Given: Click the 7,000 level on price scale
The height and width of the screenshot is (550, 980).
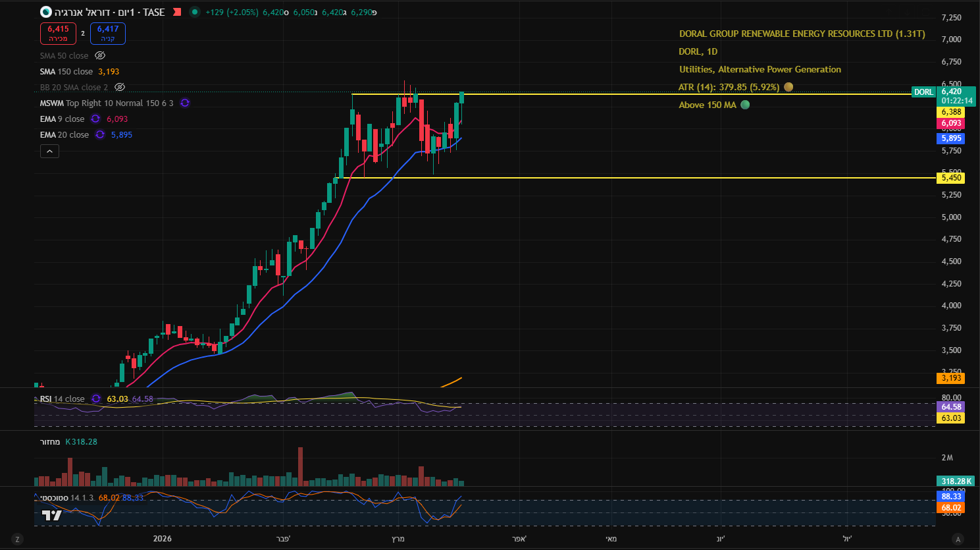Looking at the screenshot, I should [951, 40].
